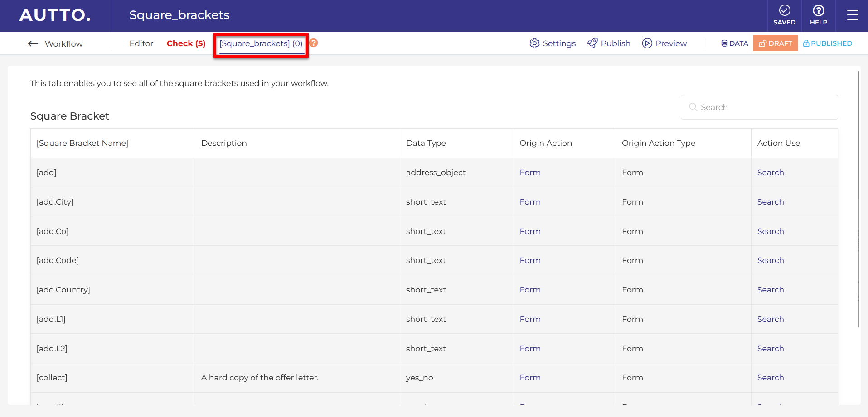868x417 pixels.
Task: Open the hamburger menu icon
Action: click(x=852, y=15)
